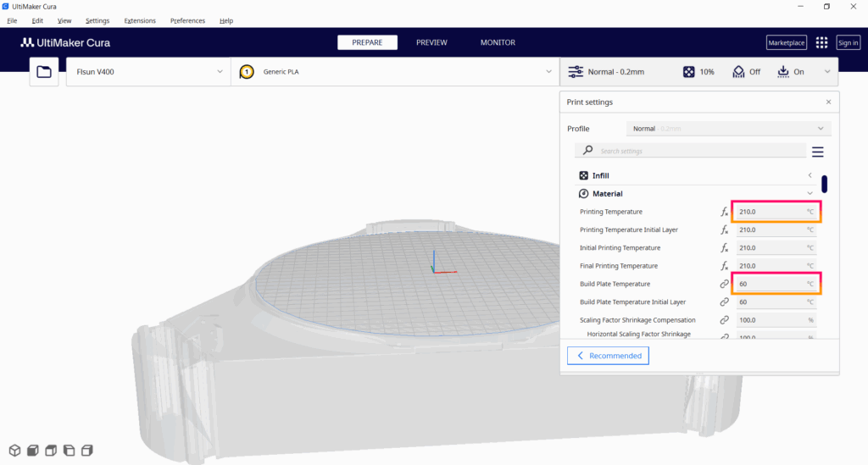The width and height of the screenshot is (868, 465).
Task: Click the extruder 1 material icon
Action: coord(247,72)
